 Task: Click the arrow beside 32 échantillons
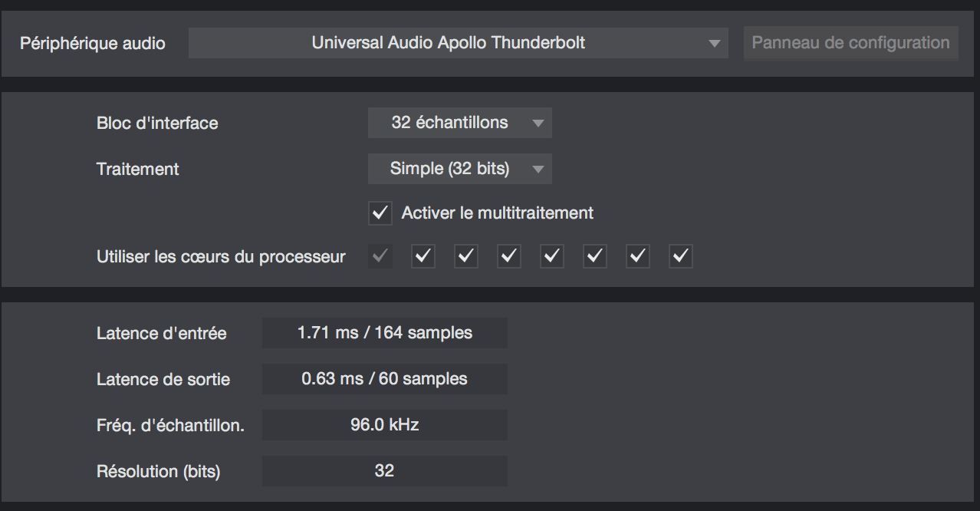click(x=538, y=124)
